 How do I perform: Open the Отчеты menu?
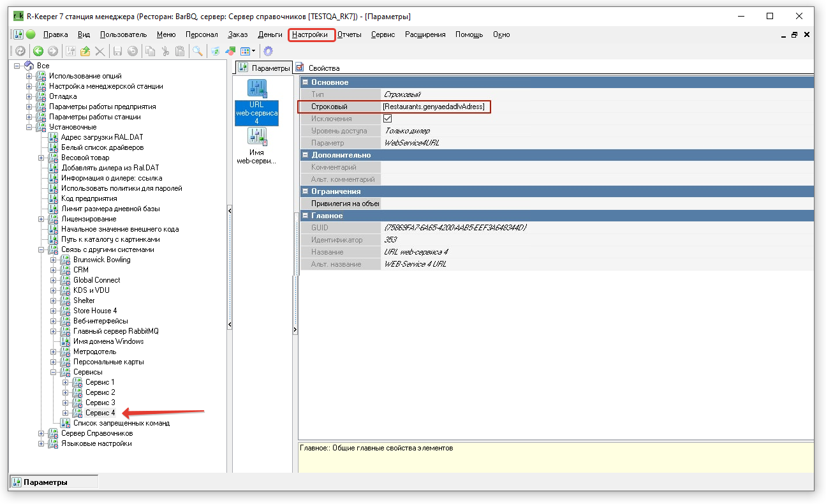click(x=349, y=34)
